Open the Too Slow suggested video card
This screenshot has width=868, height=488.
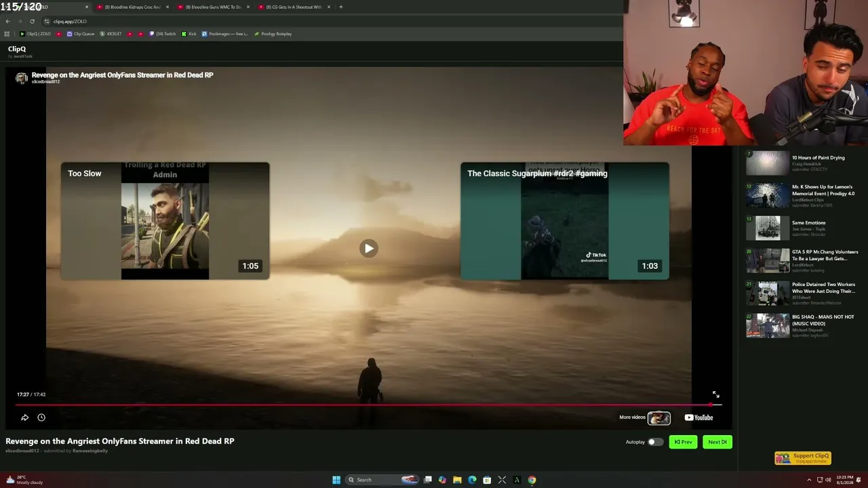pyautogui.click(x=165, y=221)
